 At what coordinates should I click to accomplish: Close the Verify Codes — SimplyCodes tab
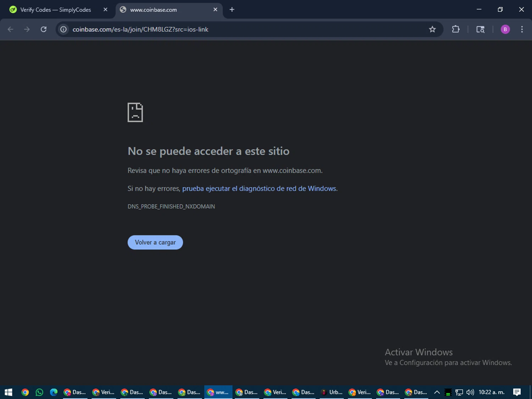click(x=105, y=10)
